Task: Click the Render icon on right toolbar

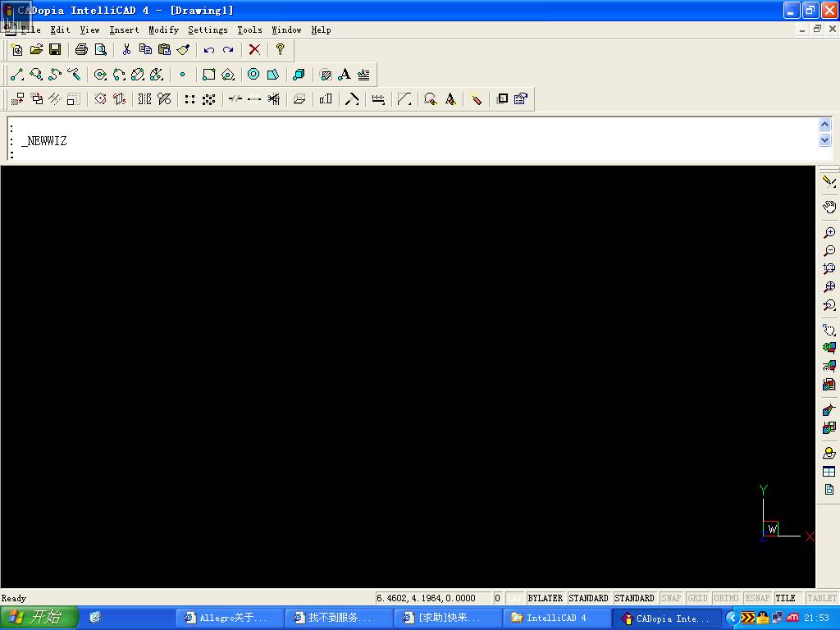Action: pos(829,453)
